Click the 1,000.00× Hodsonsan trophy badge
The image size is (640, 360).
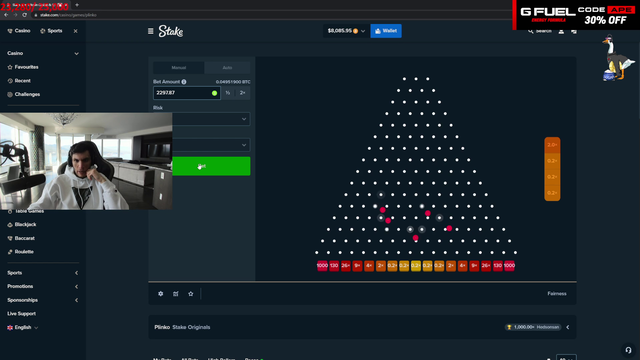click(533, 327)
